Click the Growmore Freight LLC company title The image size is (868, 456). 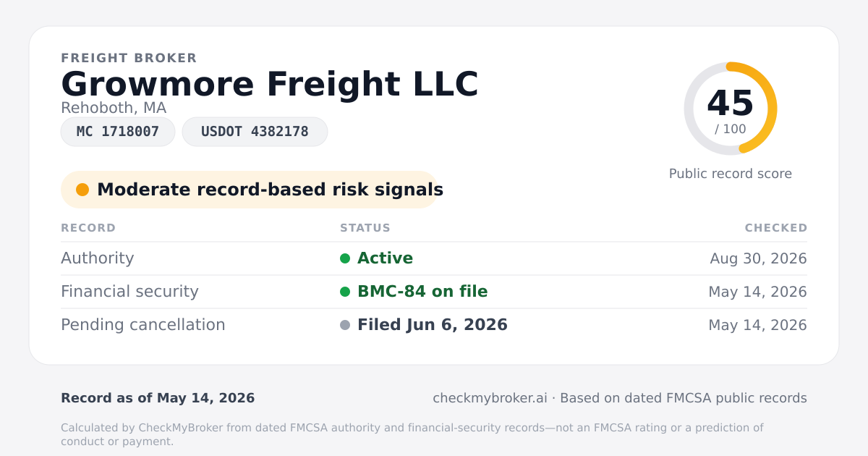coord(270,84)
